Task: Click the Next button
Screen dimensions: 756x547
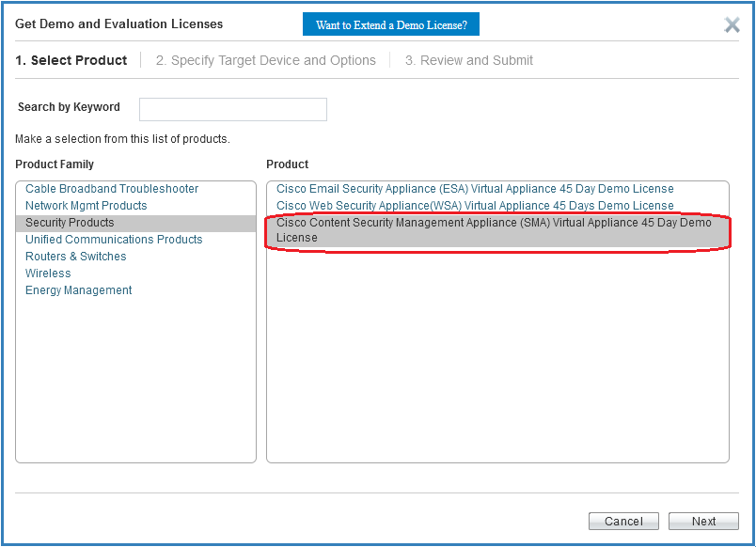Action: (x=703, y=521)
